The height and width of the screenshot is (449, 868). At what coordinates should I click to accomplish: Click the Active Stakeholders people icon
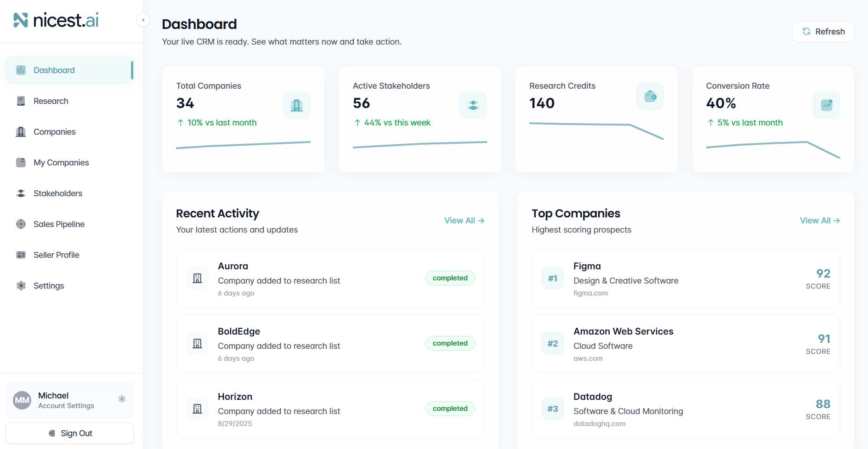click(x=473, y=105)
